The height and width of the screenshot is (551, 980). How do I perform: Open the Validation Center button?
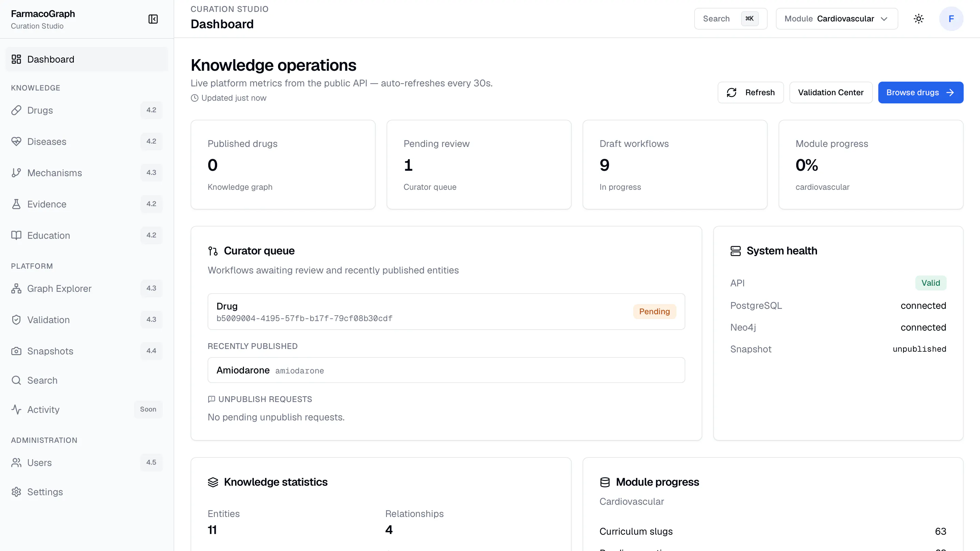[831, 93]
